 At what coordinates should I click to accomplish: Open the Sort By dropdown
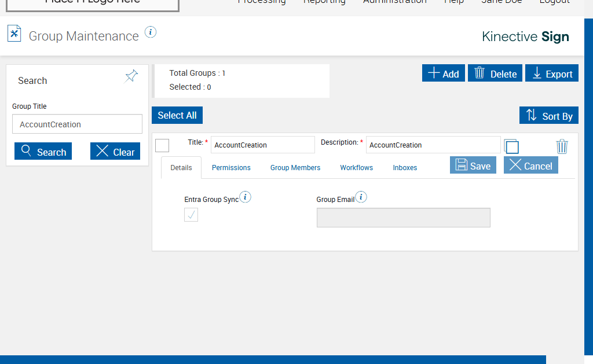[549, 115]
